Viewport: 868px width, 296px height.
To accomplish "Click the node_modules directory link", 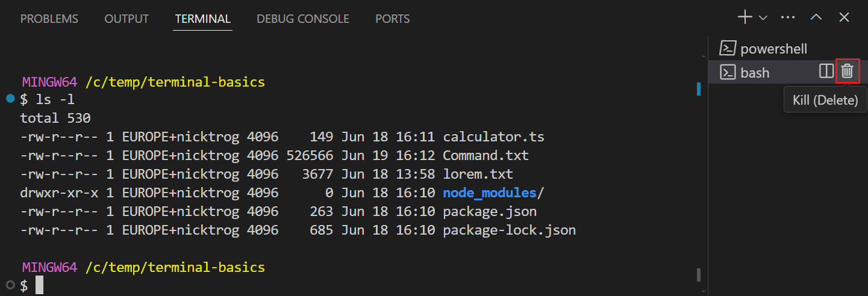I will click(489, 193).
